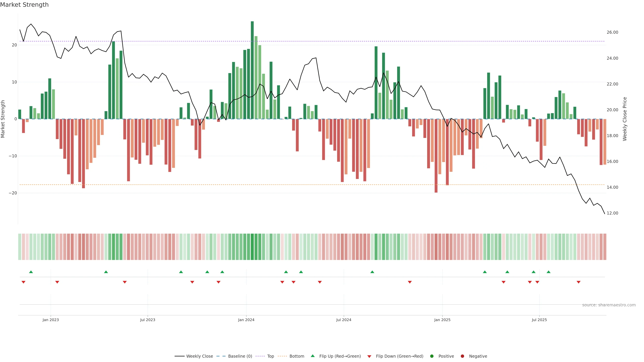Click the 26.00 right-axis price label
Viewport: 644px width, 362px height.
pos(612,32)
